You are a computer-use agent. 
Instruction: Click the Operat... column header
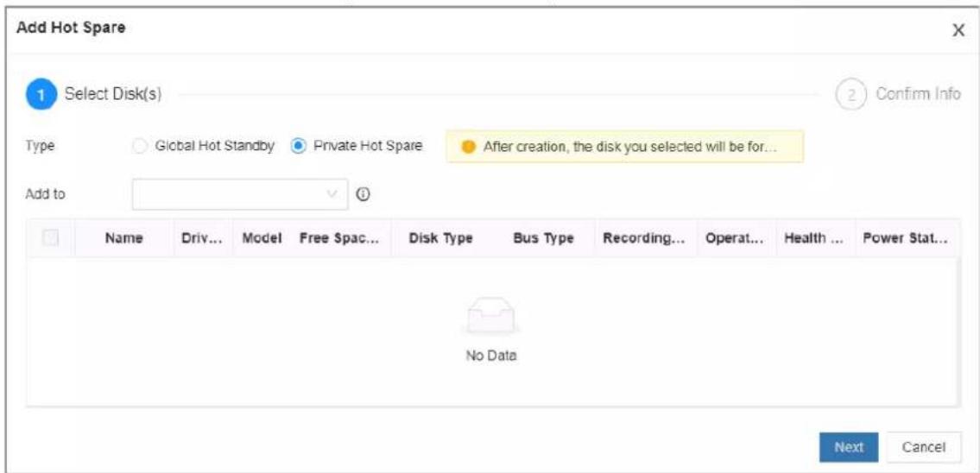(735, 238)
